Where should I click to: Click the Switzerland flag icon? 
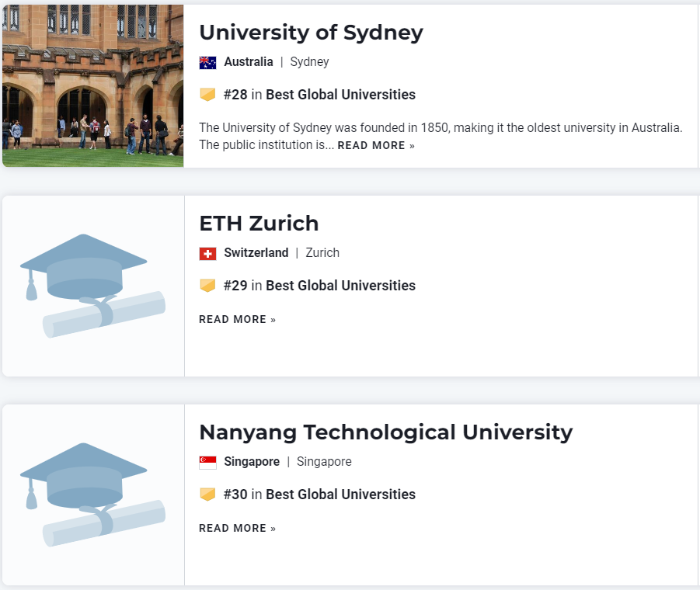click(x=207, y=253)
